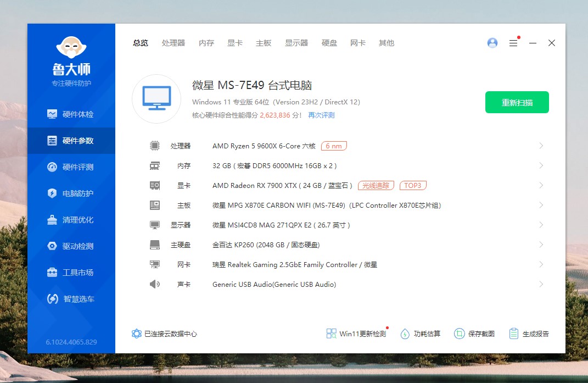Minimize the 鲁大师 window
This screenshot has width=588, height=383.
point(533,43)
